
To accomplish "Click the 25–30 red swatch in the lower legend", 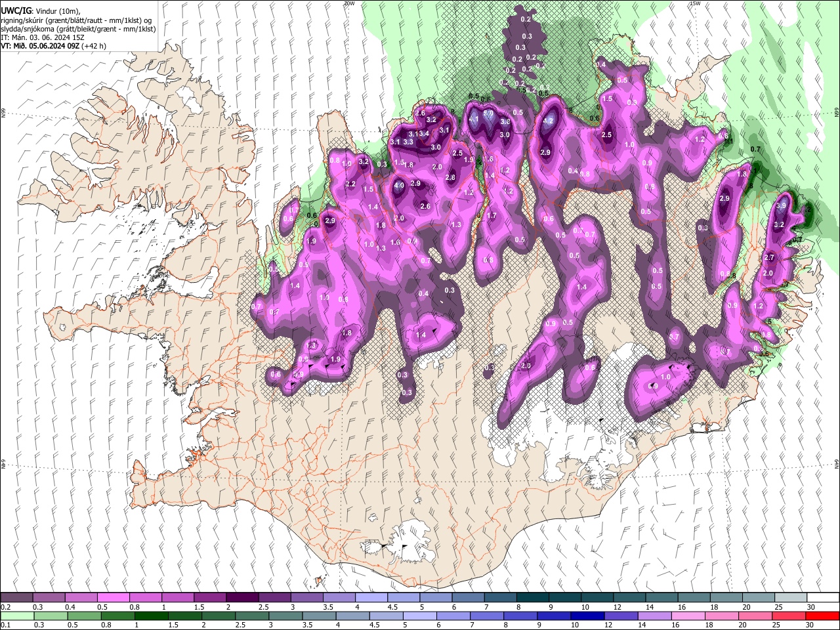I will 789,616.
